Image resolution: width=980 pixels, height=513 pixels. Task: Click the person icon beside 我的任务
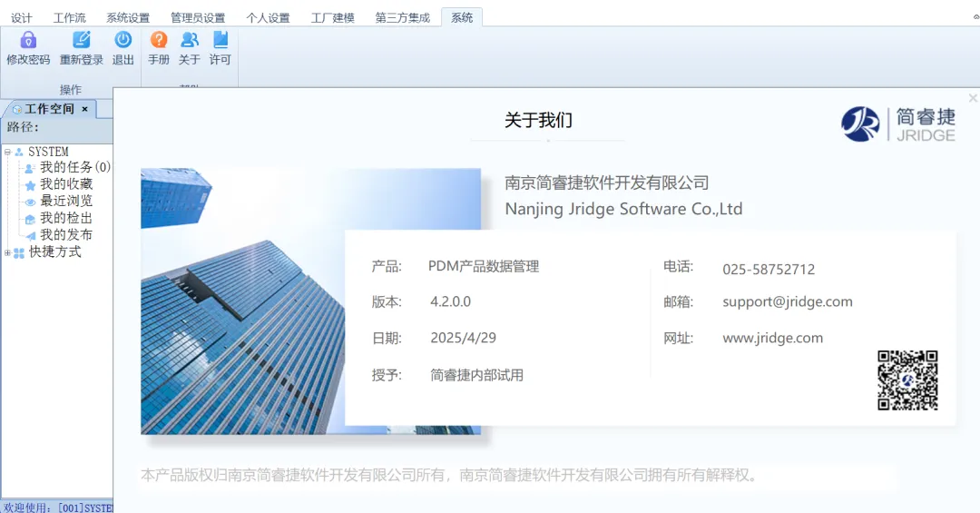(29, 168)
